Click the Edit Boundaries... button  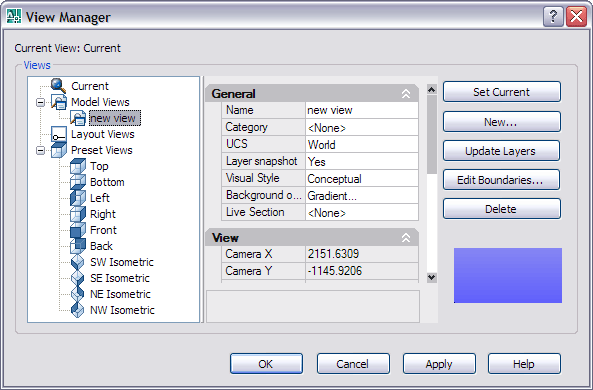coord(501,180)
